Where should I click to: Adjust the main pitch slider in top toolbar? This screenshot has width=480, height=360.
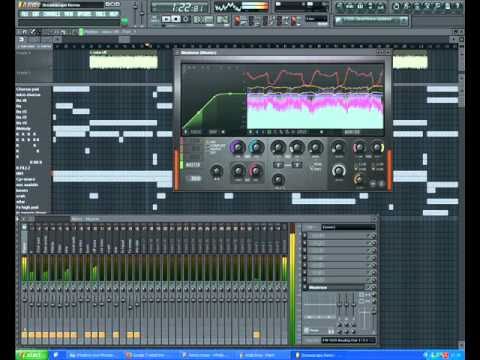tap(142, 13)
